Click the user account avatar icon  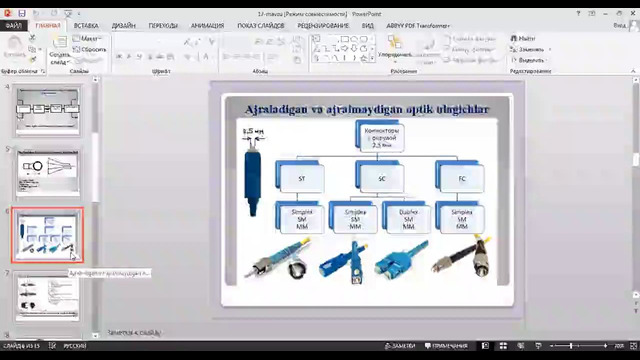click(633, 26)
